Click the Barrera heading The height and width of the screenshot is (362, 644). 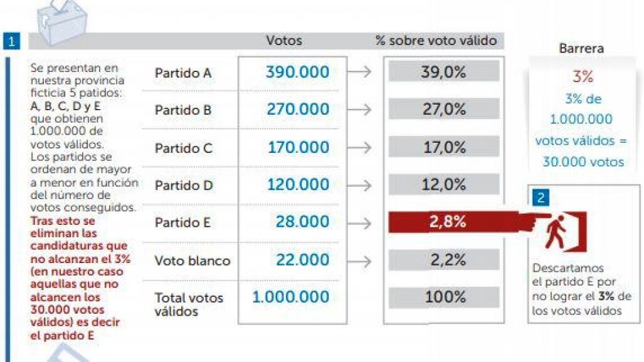point(581,49)
